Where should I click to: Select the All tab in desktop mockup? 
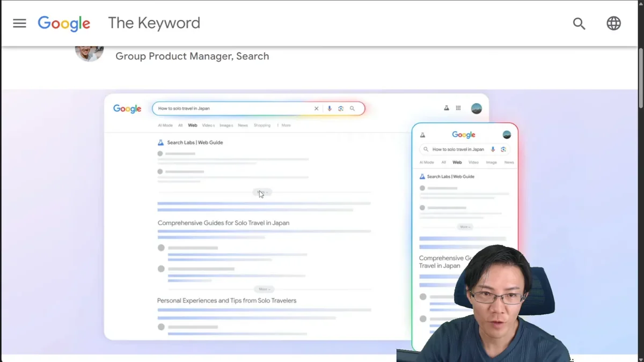(x=180, y=125)
